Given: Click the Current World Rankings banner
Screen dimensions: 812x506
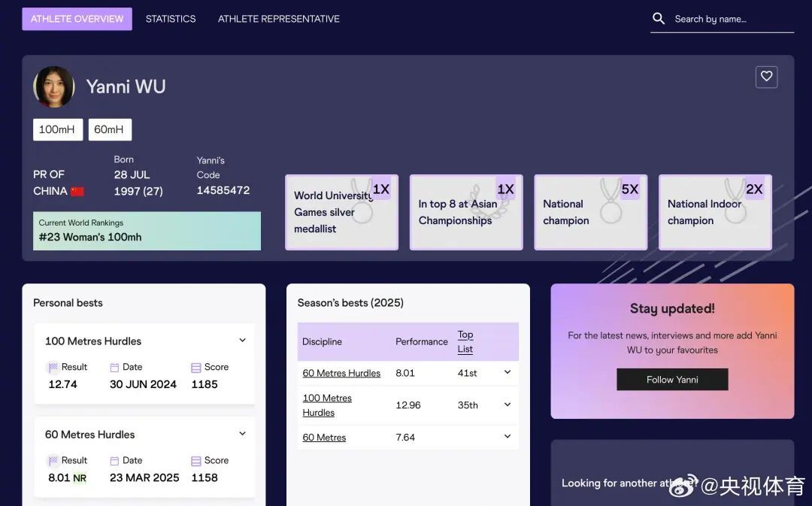Looking at the screenshot, I should [147, 231].
